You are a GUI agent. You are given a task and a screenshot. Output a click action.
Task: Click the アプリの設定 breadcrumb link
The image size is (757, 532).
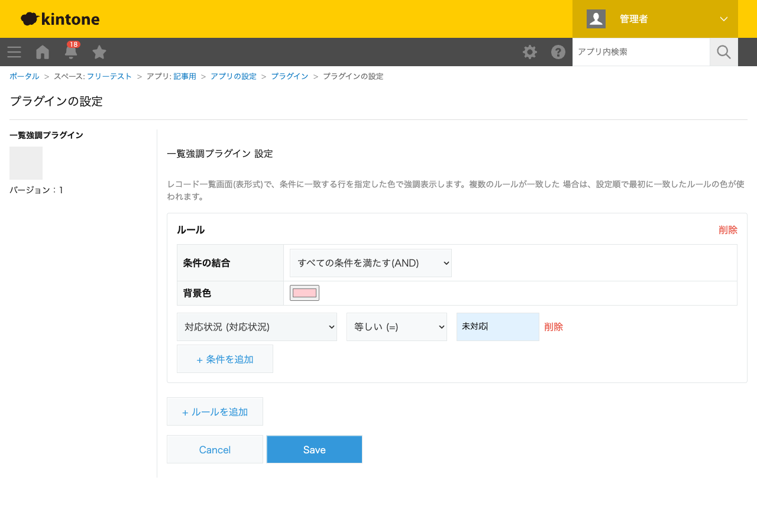[234, 76]
